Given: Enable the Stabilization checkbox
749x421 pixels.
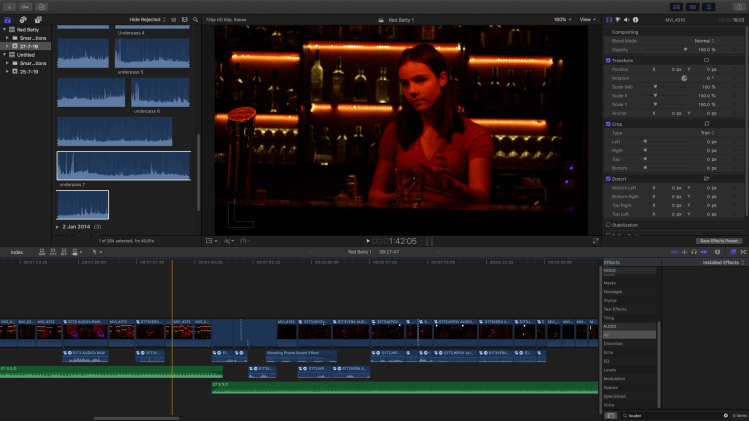Looking at the screenshot, I should click(x=608, y=225).
